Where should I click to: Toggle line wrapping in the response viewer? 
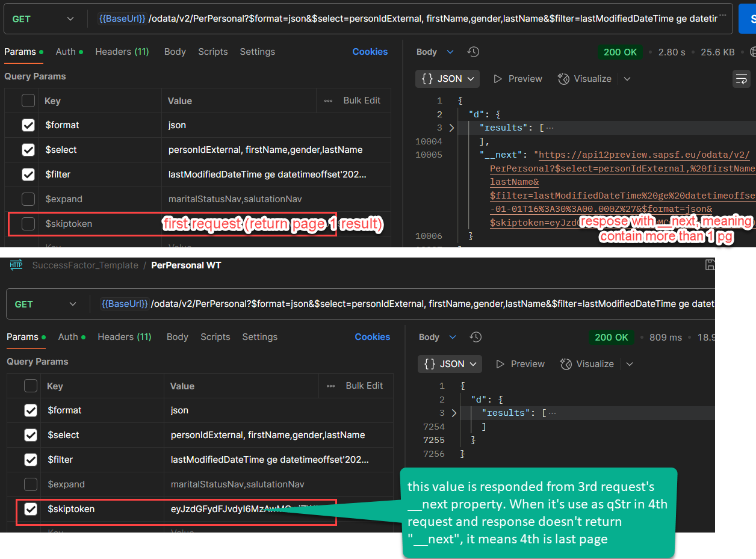742,79
